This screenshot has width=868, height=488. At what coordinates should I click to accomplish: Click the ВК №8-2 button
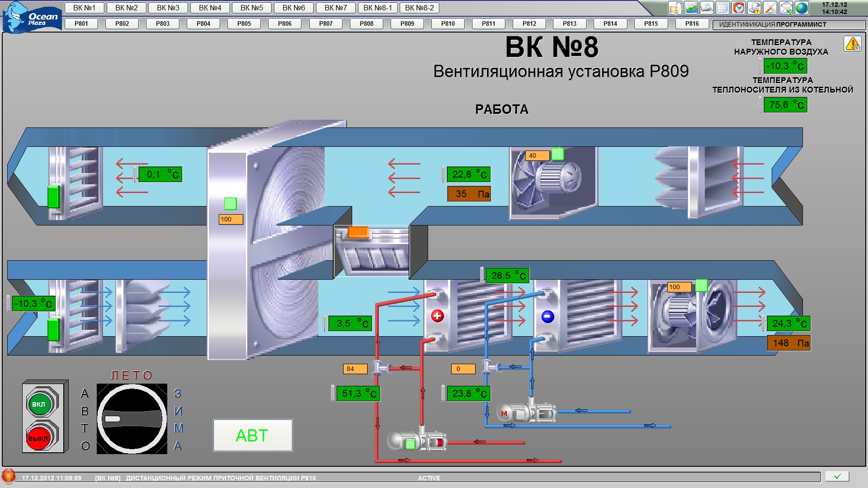419,8
